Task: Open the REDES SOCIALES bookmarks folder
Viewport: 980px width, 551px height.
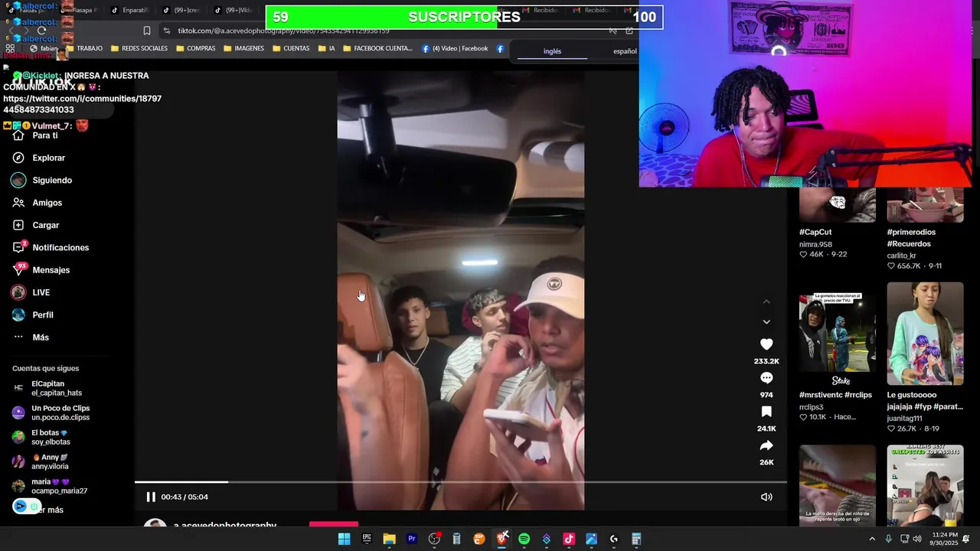Action: 139,48
